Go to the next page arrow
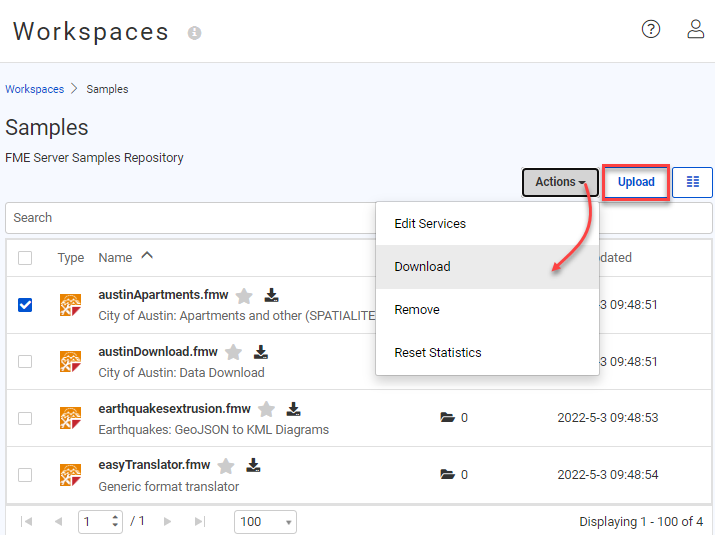 167,521
